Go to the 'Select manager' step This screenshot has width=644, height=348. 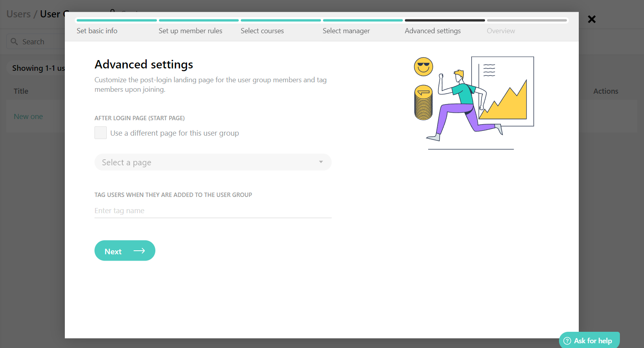[346, 31]
